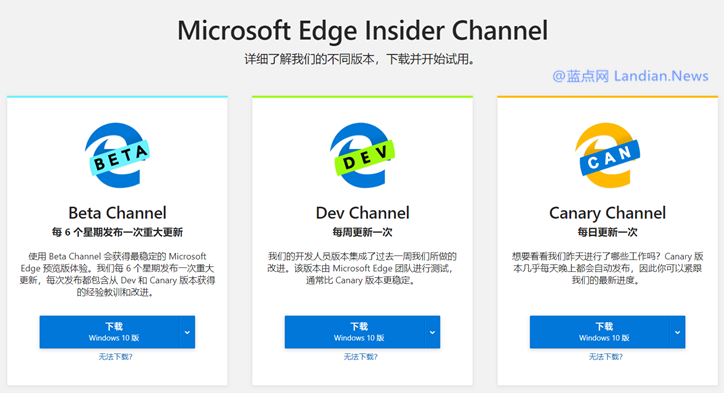
Task: Click the 详细了解我们的不同版本 tagline
Action: click(x=360, y=59)
